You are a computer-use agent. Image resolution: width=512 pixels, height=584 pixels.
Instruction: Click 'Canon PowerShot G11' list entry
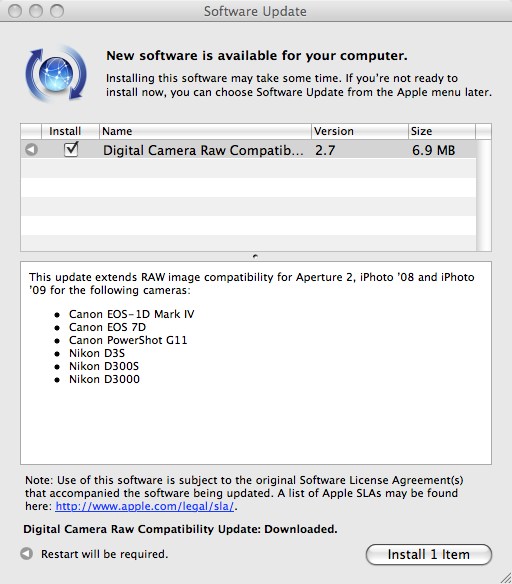pyautogui.click(x=128, y=340)
